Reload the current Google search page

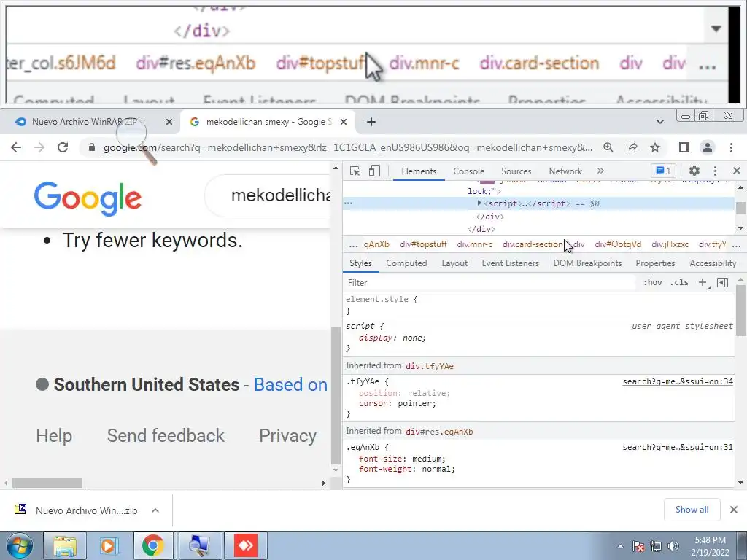click(x=63, y=147)
